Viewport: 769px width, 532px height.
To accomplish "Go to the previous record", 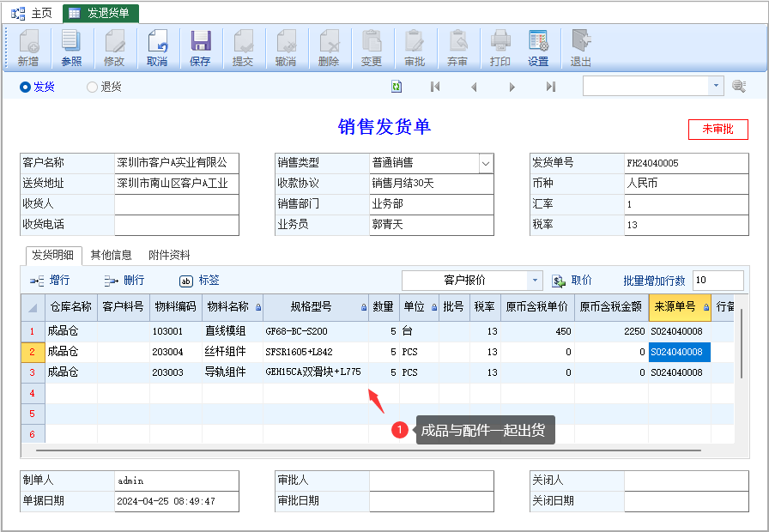I will pos(474,87).
